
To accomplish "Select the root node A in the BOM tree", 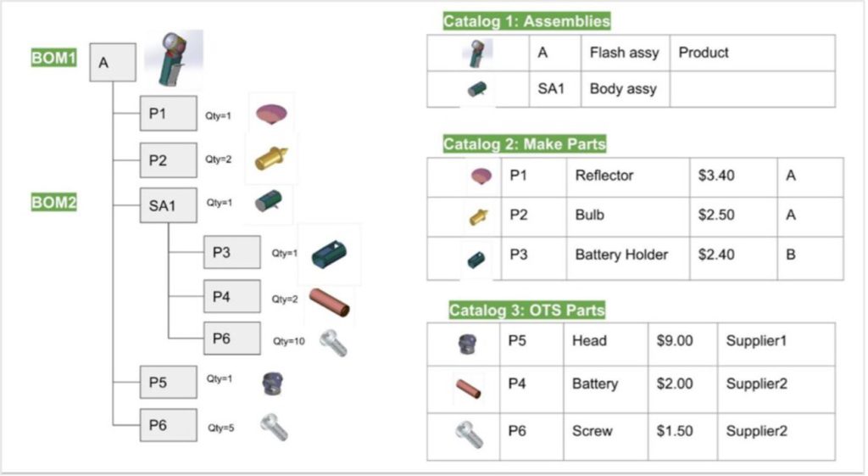I will [113, 63].
